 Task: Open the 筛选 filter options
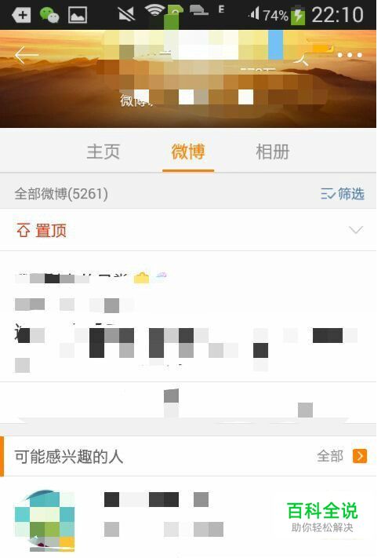point(343,194)
